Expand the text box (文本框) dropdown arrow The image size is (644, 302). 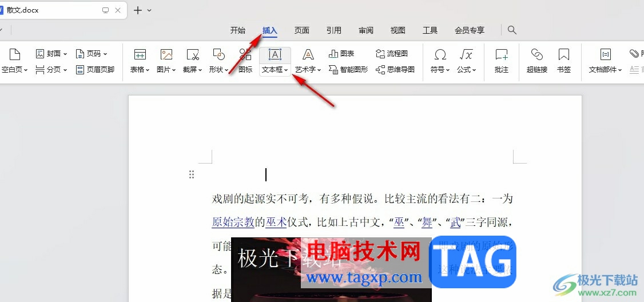286,70
